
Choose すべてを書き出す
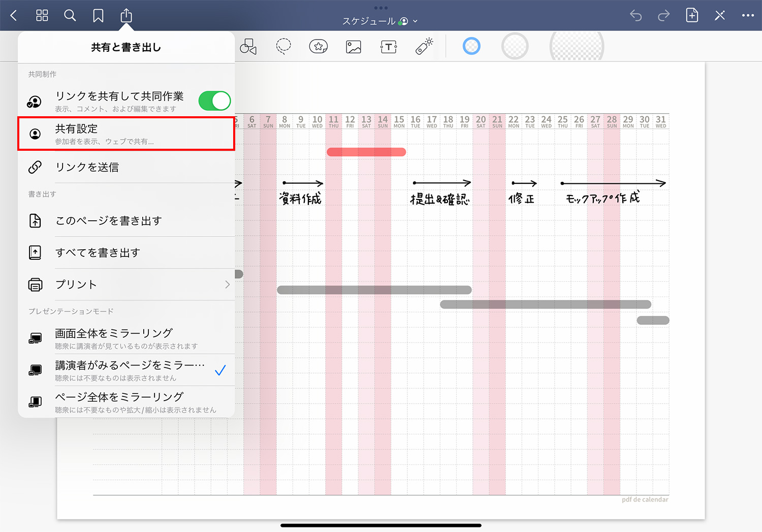pos(126,252)
